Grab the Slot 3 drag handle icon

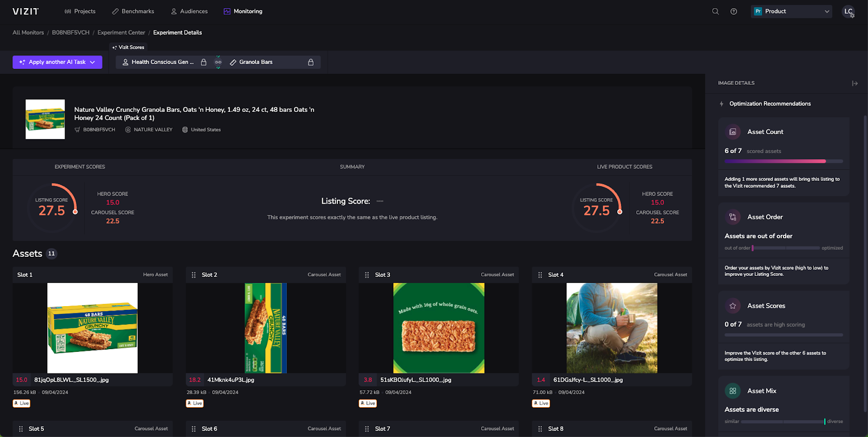pyautogui.click(x=367, y=275)
